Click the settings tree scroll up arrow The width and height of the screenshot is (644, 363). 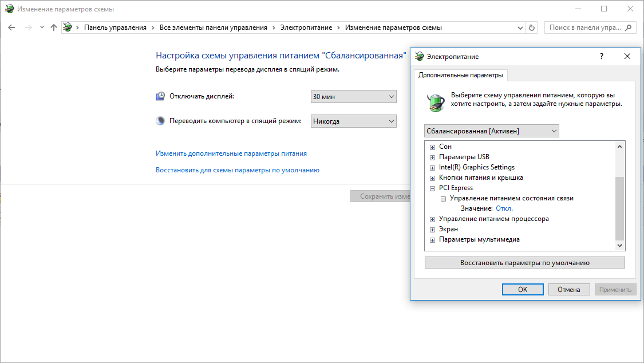[620, 147]
